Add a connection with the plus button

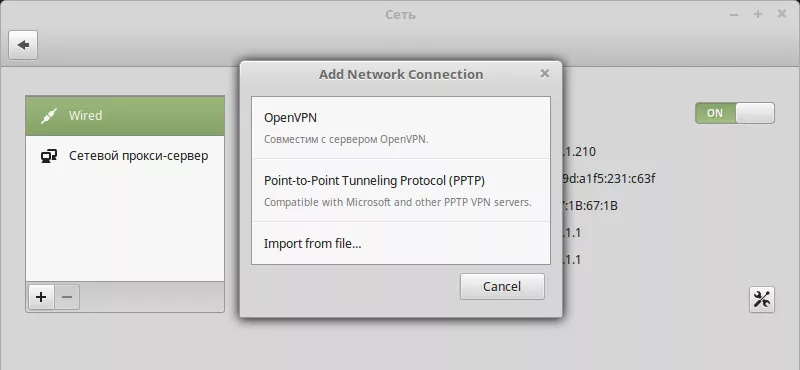pyautogui.click(x=41, y=297)
